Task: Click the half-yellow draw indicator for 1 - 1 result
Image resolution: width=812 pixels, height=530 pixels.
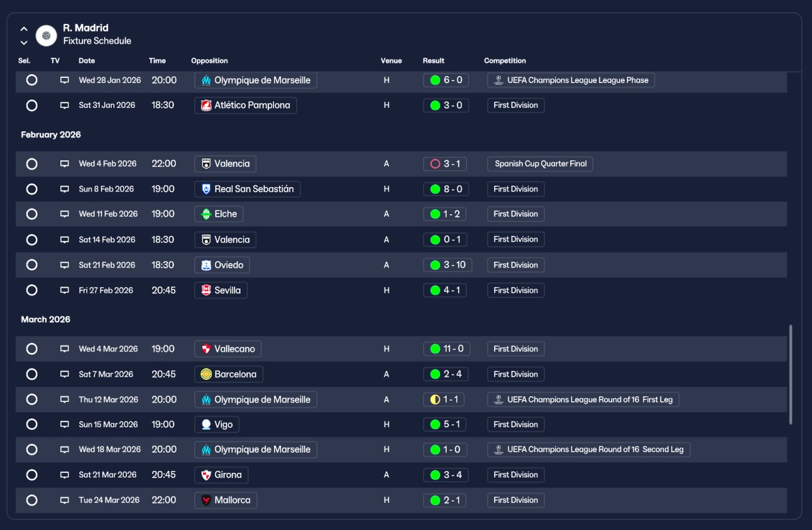Action: (x=435, y=399)
